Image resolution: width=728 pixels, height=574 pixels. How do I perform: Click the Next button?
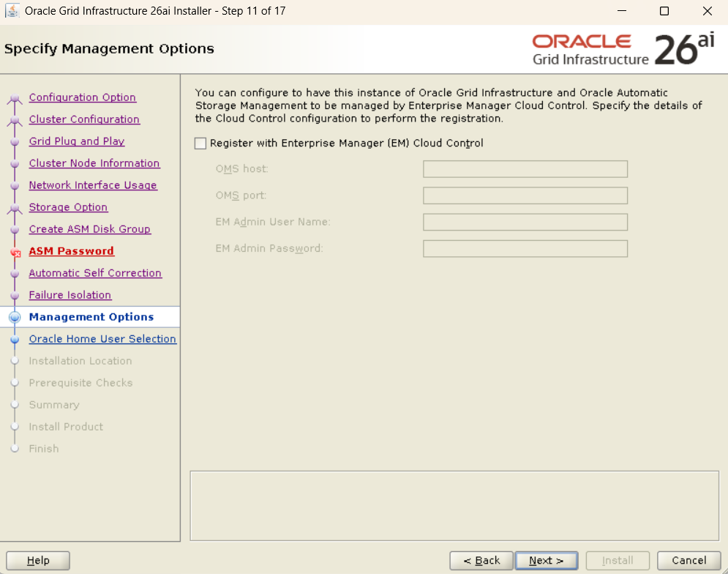coord(546,561)
